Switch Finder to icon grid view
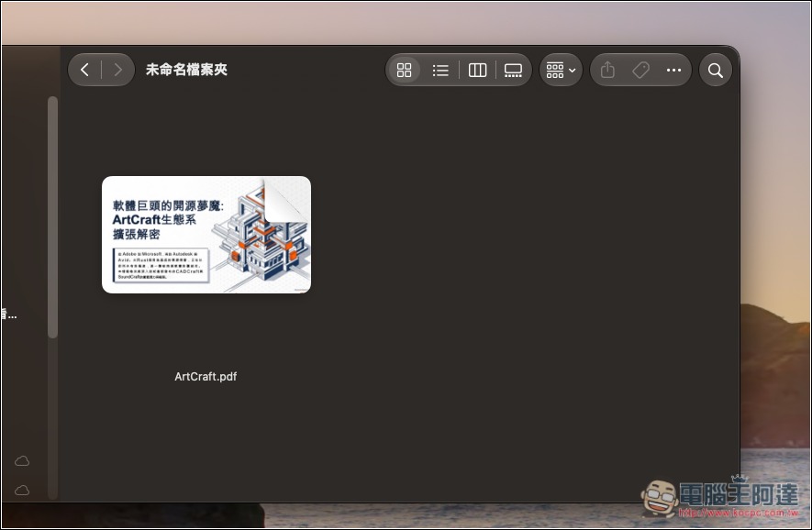The height and width of the screenshot is (530, 812). tap(404, 70)
